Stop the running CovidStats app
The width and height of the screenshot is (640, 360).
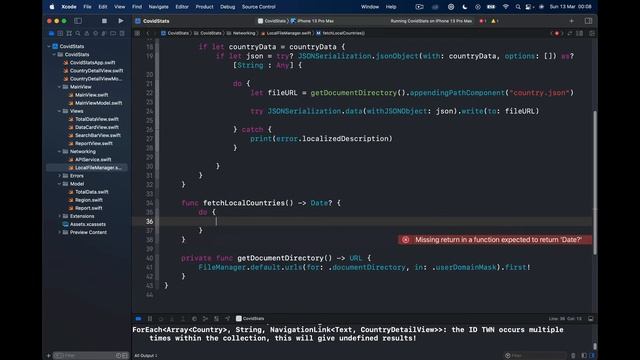(104, 21)
